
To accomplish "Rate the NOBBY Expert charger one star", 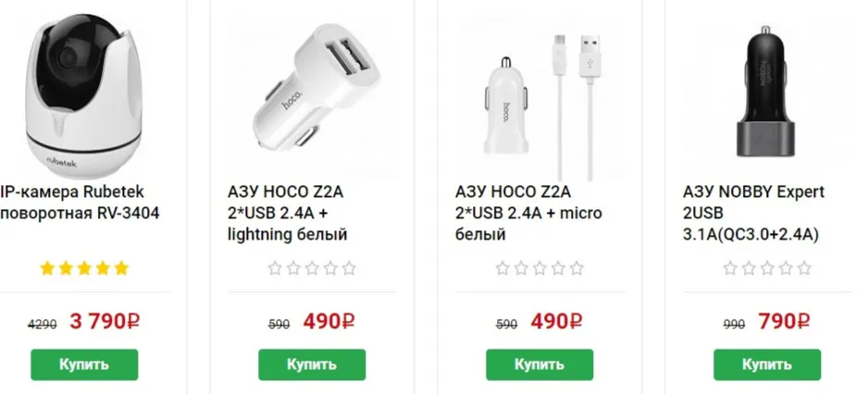I will pyautogui.click(x=730, y=268).
